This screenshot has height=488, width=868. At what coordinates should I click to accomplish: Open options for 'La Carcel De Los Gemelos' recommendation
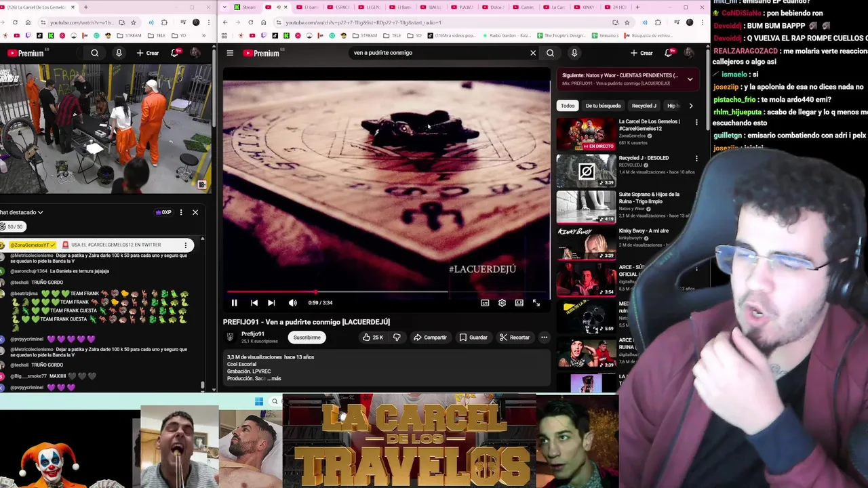click(x=696, y=123)
